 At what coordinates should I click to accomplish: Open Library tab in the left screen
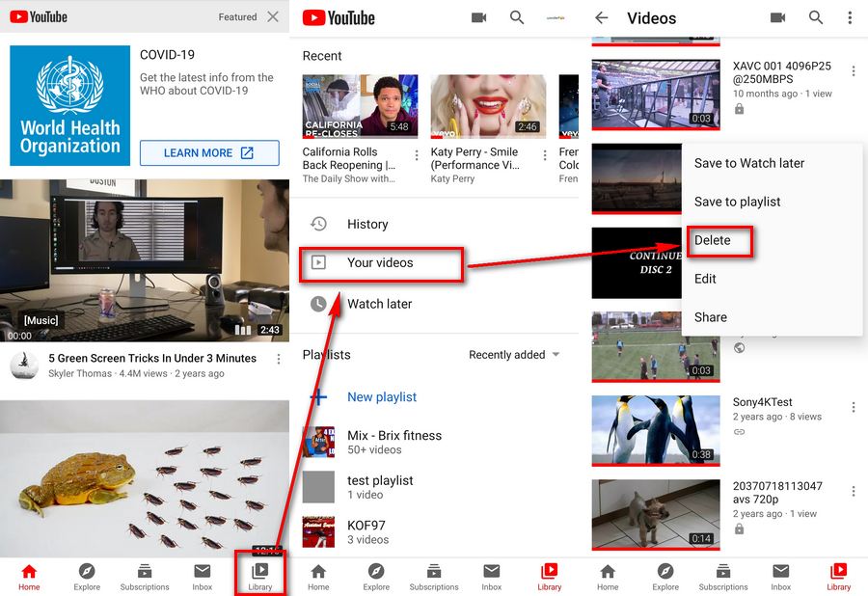(260, 577)
